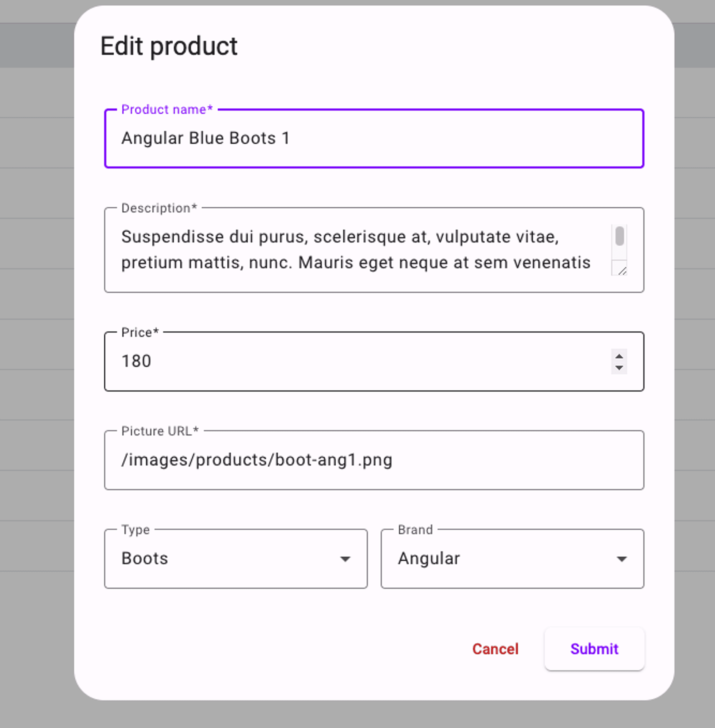Submit the edited product form
Screen dimensions: 715x728
pos(594,649)
